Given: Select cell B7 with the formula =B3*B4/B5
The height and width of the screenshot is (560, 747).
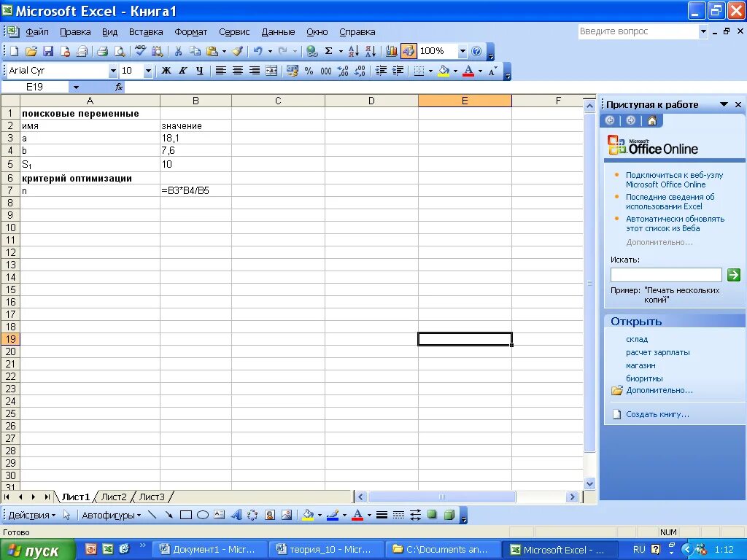Looking at the screenshot, I should pyautogui.click(x=196, y=190).
